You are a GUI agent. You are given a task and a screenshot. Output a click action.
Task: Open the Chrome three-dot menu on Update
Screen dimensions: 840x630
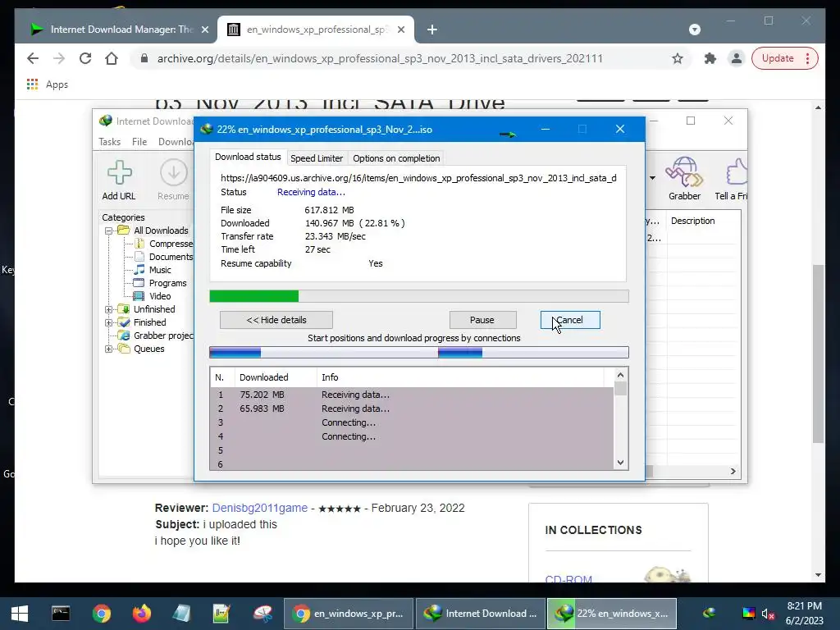[808, 58]
